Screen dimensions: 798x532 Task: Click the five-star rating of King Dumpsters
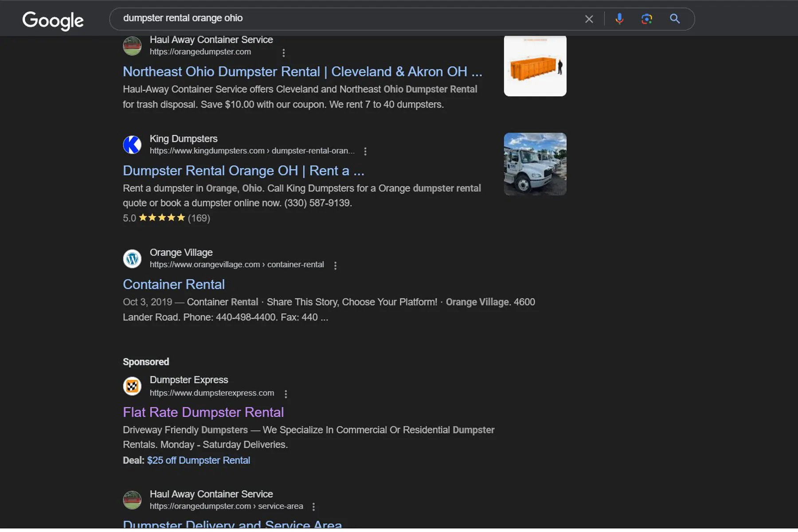pos(162,218)
